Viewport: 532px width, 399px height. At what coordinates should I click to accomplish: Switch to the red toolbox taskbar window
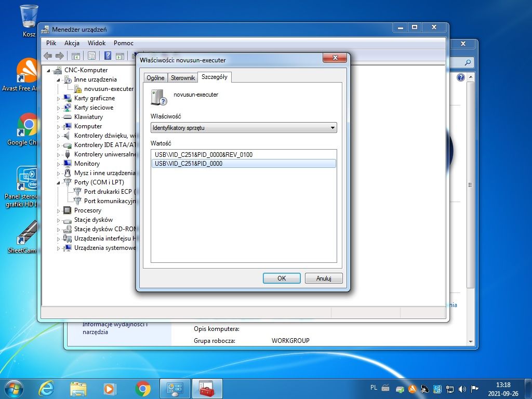point(207,389)
